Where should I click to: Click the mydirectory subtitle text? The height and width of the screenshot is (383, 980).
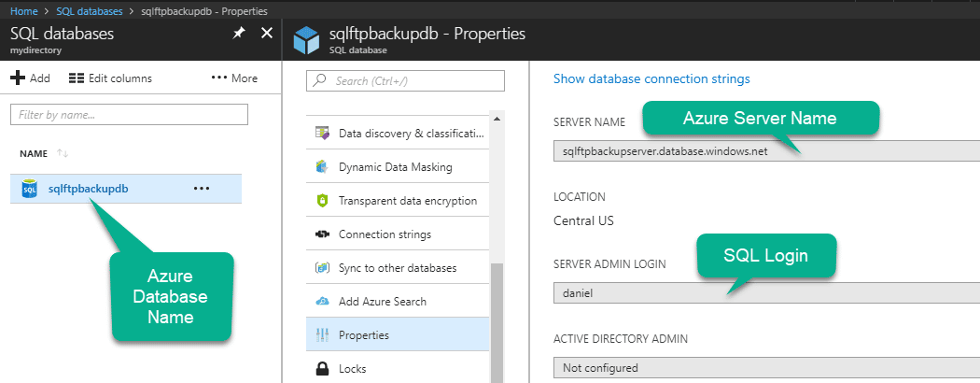click(36, 50)
